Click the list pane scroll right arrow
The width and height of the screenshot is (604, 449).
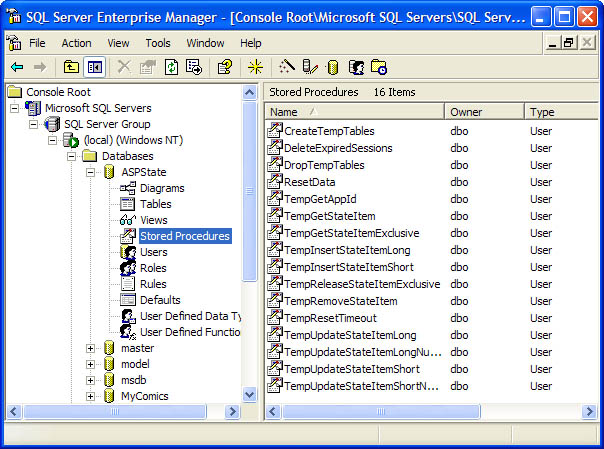[x=590, y=412]
